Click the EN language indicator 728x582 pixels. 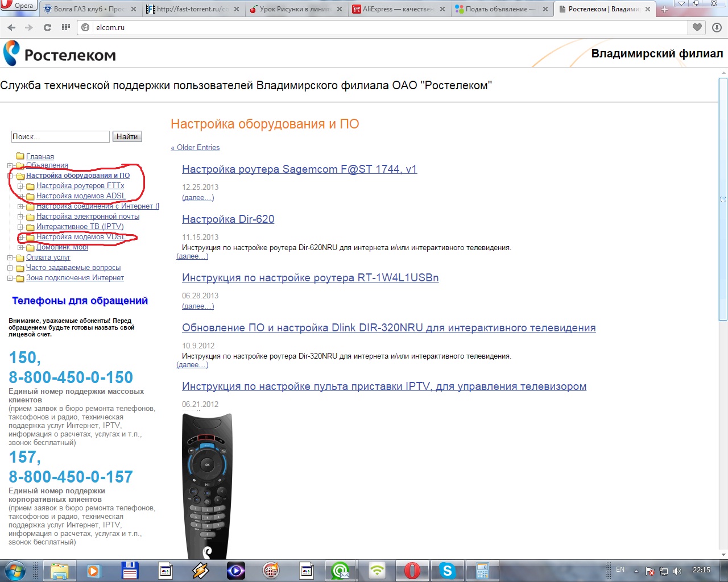[x=620, y=569]
